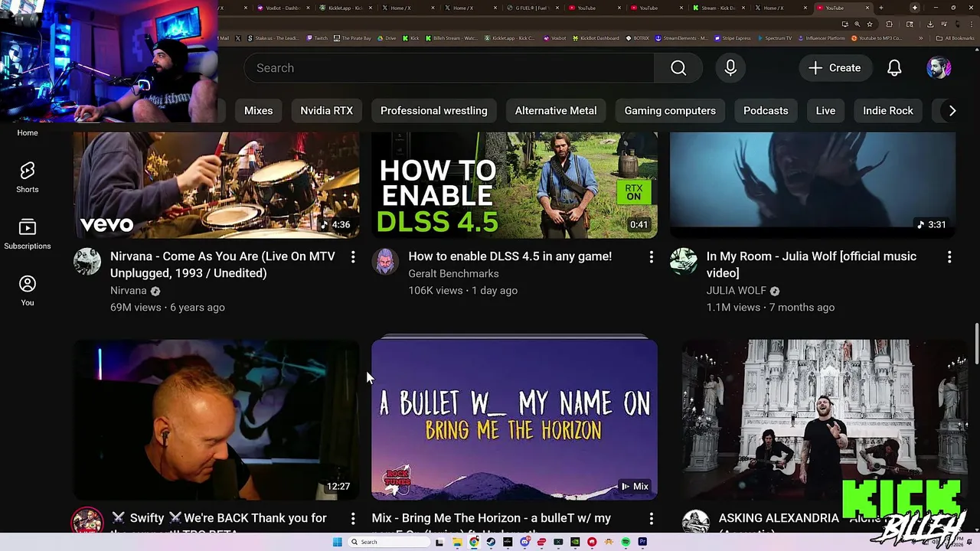Open Nirvana Come As You Are title
The height and width of the screenshot is (551, 980).
(x=223, y=265)
